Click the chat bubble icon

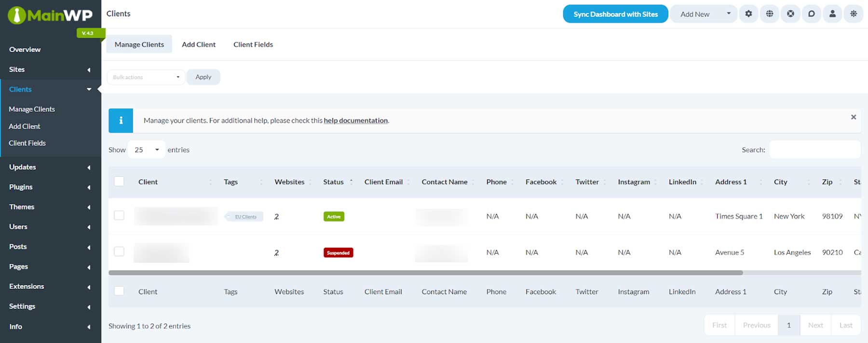tap(812, 14)
